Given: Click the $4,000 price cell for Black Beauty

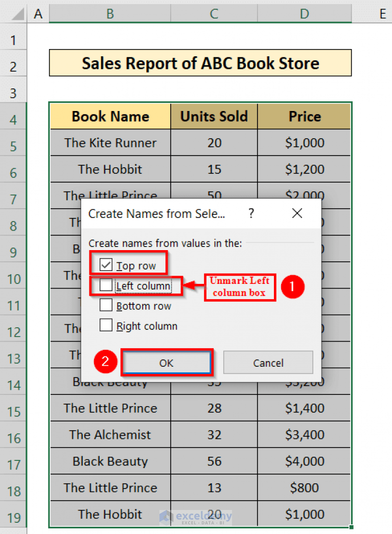Looking at the screenshot, I should pyautogui.click(x=304, y=461).
